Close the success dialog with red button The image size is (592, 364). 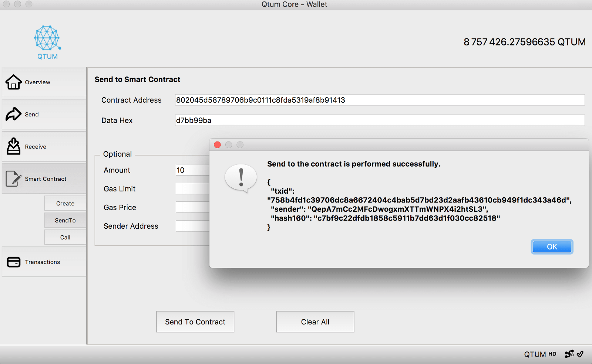(x=218, y=145)
